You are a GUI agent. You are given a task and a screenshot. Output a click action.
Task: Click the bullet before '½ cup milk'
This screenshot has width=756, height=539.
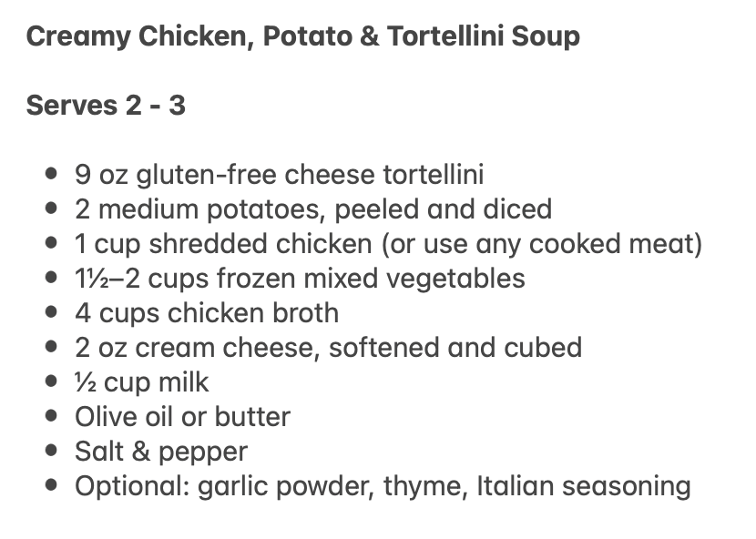click(52, 382)
